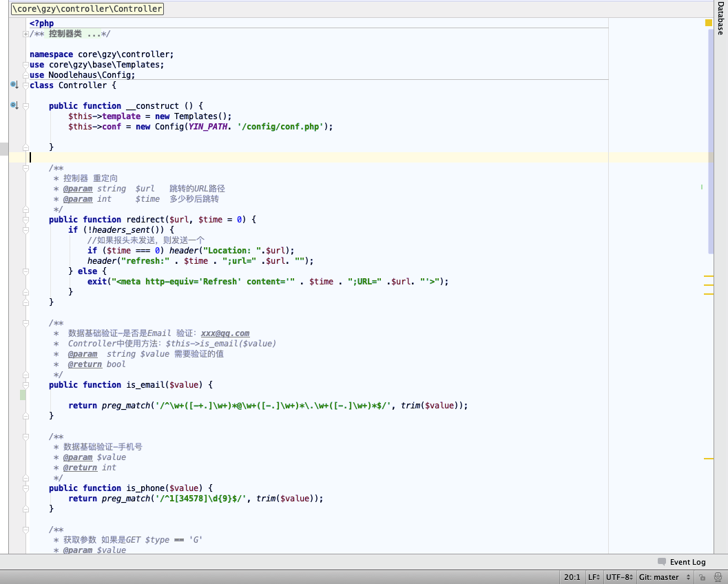Collapse the else block in redirect
728x584 pixels.
coord(26,271)
